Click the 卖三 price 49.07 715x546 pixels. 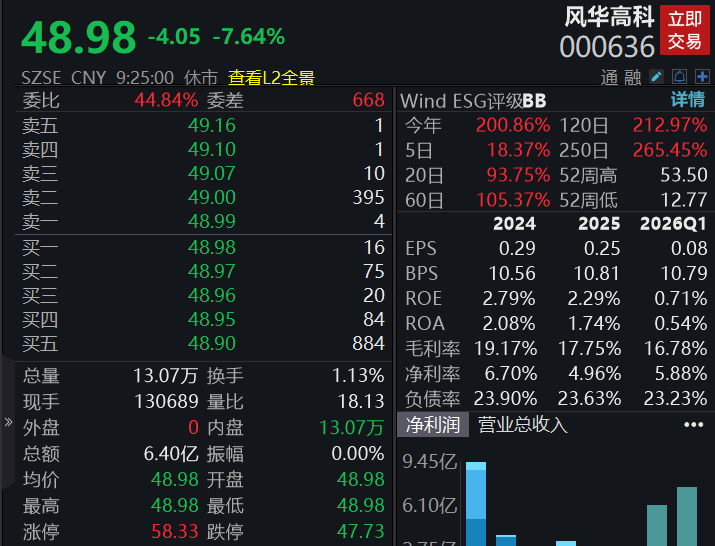[x=212, y=173]
